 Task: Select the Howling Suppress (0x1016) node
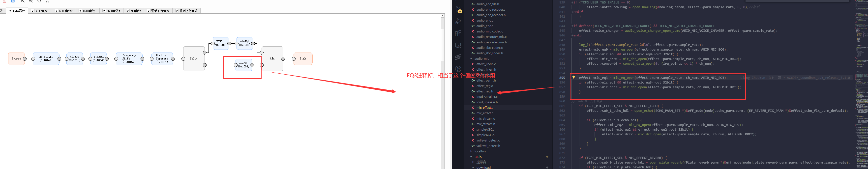coord(162,58)
